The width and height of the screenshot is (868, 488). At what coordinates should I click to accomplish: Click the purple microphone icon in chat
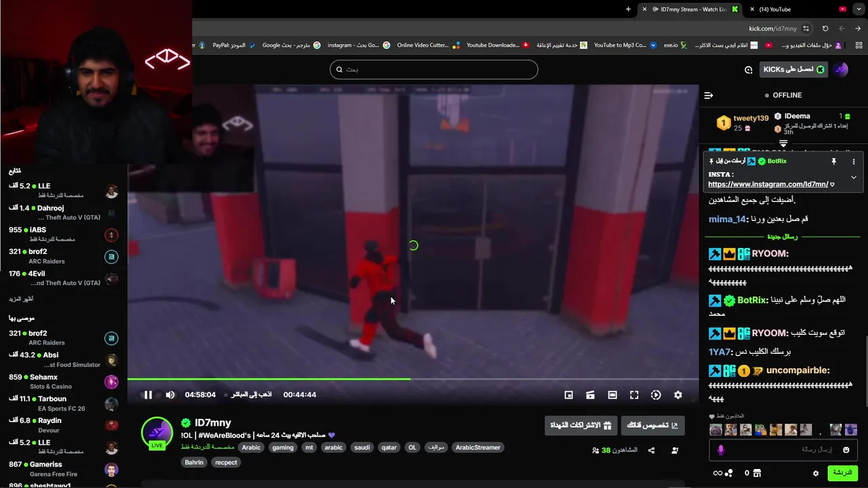[x=721, y=449]
